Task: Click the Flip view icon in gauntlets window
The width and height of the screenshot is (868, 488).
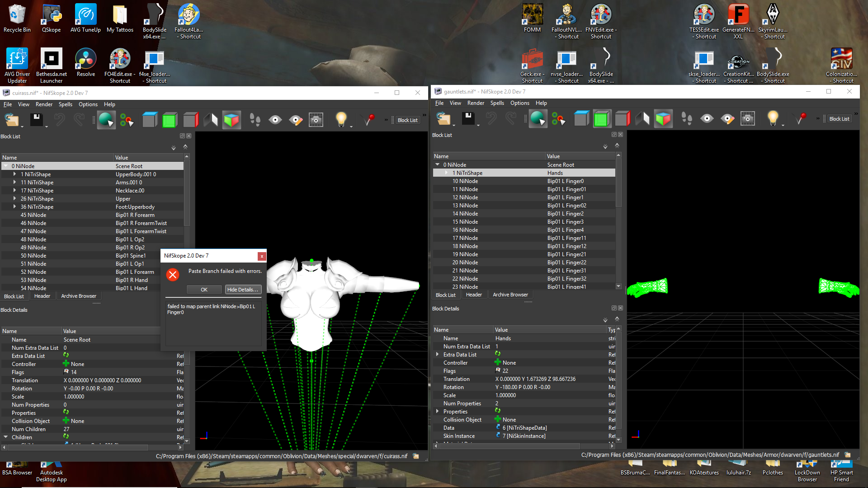Action: [642, 118]
